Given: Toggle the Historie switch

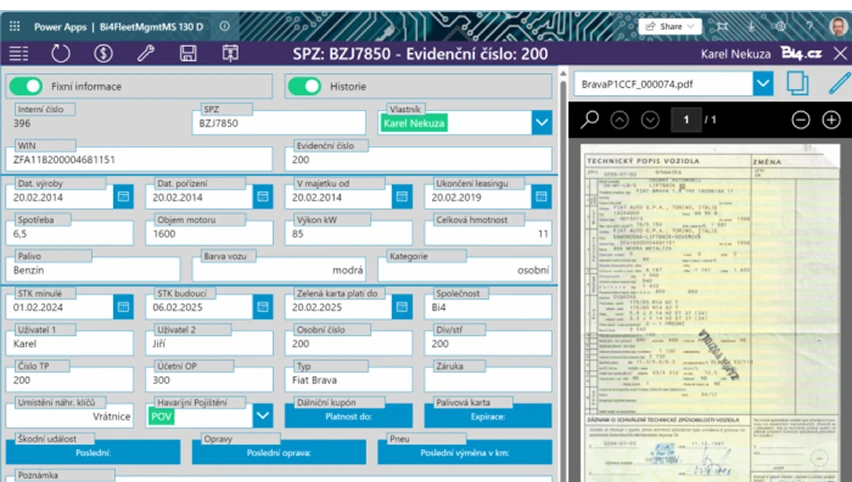Looking at the screenshot, I should (304, 87).
